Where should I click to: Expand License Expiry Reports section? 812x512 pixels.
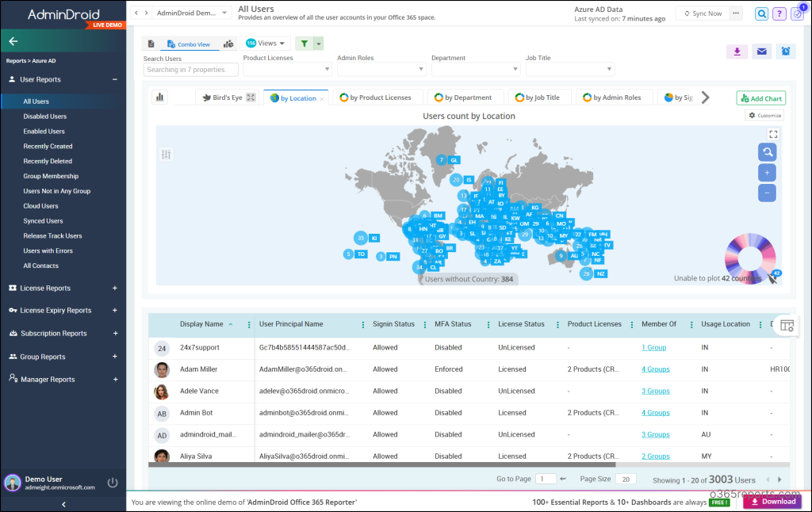(x=114, y=310)
